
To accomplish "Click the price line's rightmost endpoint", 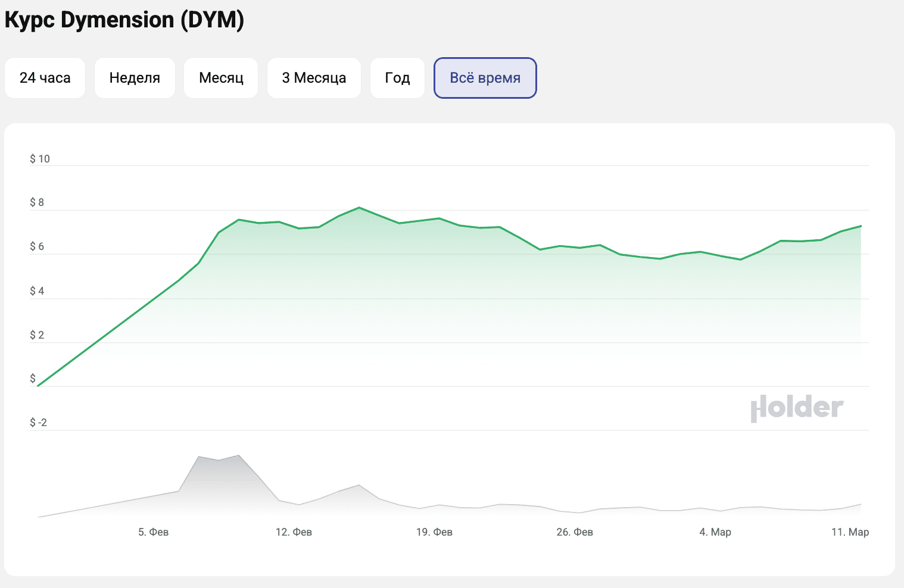I will tap(861, 226).
